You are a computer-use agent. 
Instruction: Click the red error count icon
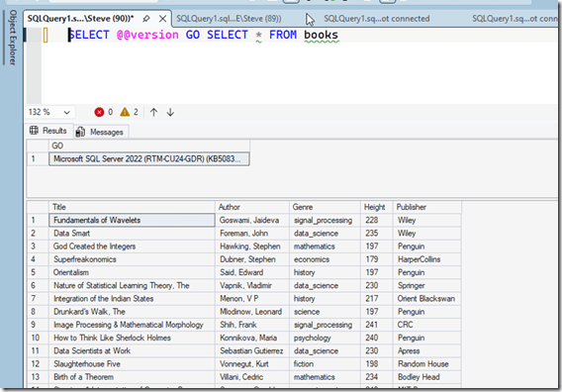click(x=99, y=112)
